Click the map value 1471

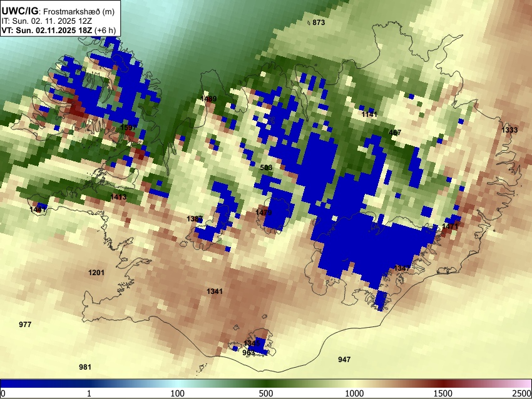coord(450,226)
